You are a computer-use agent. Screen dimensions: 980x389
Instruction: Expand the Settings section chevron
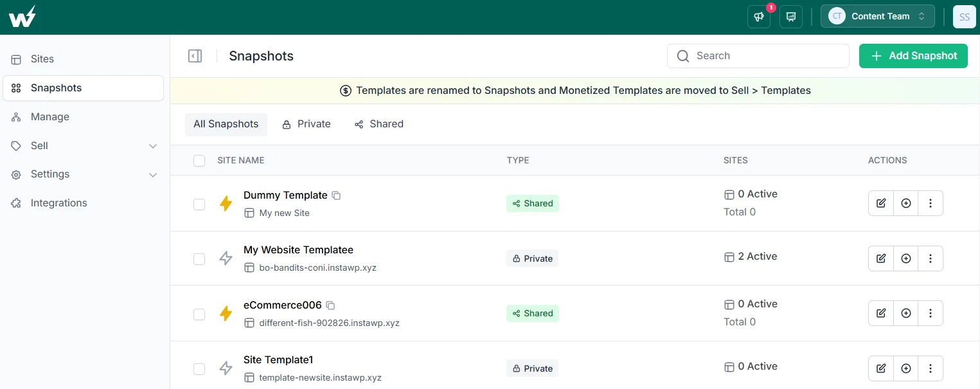click(x=153, y=174)
